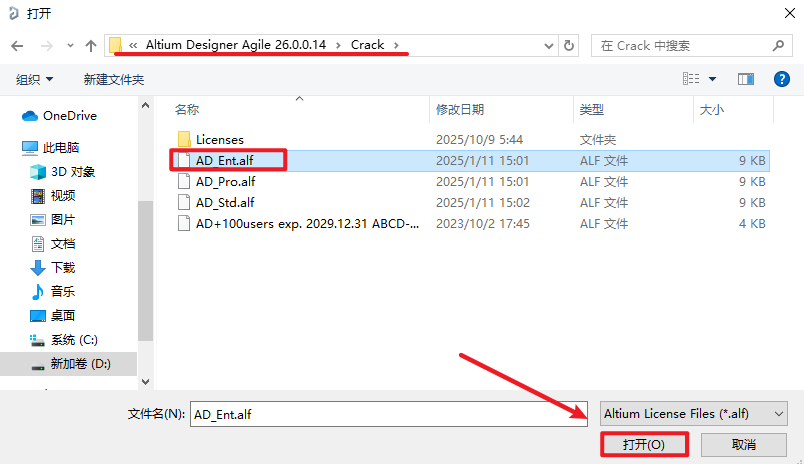Click the search magnifier icon
Viewport: 804px width, 464px height.
(x=777, y=46)
